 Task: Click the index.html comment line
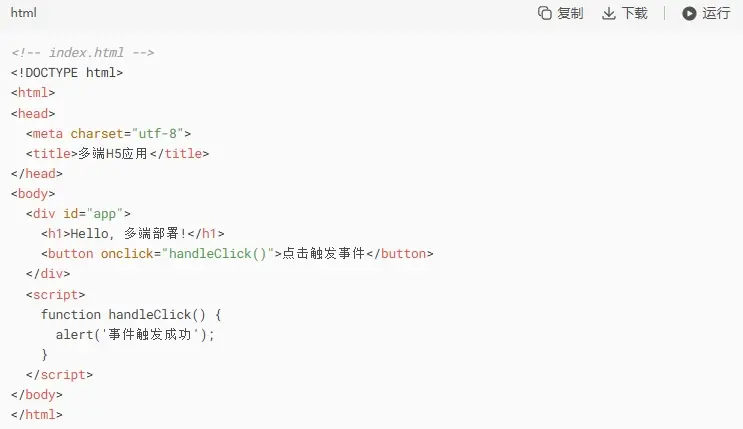click(83, 52)
